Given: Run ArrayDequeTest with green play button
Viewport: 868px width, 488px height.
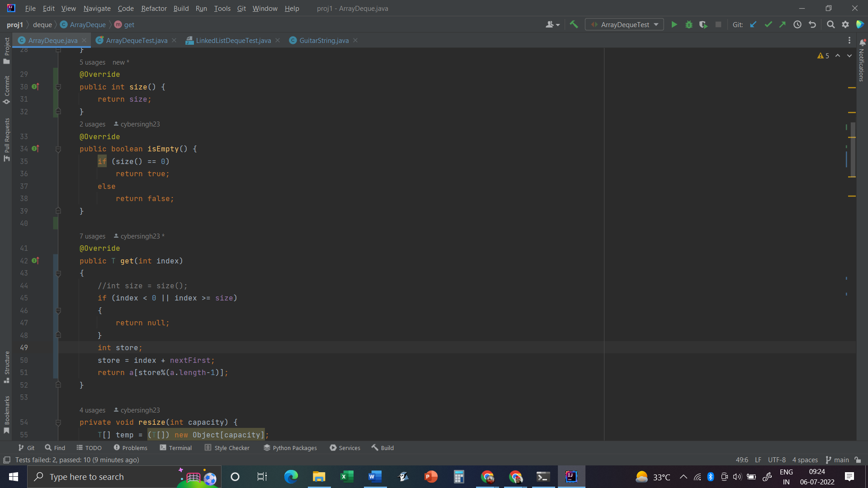Looking at the screenshot, I should 674,25.
